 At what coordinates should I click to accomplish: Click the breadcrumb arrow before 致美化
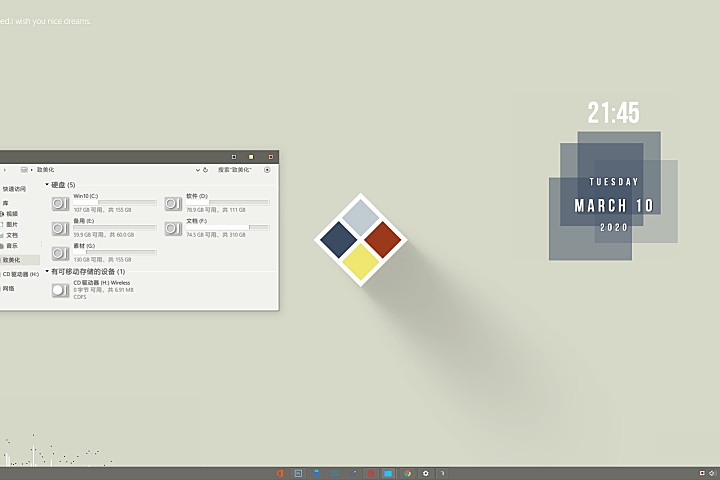(x=32, y=170)
